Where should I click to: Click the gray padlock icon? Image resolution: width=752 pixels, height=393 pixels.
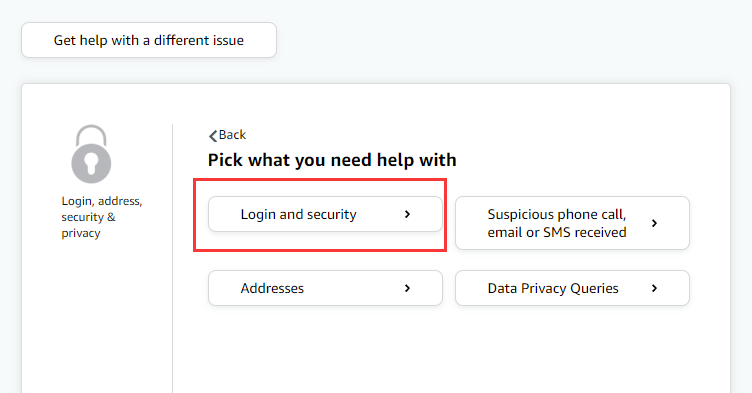pyautogui.click(x=91, y=154)
